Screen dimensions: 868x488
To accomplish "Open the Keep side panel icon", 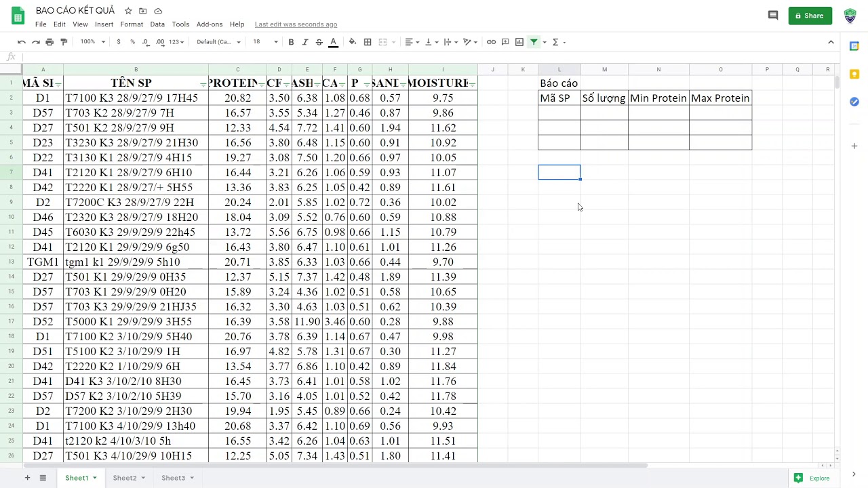I will (854, 74).
